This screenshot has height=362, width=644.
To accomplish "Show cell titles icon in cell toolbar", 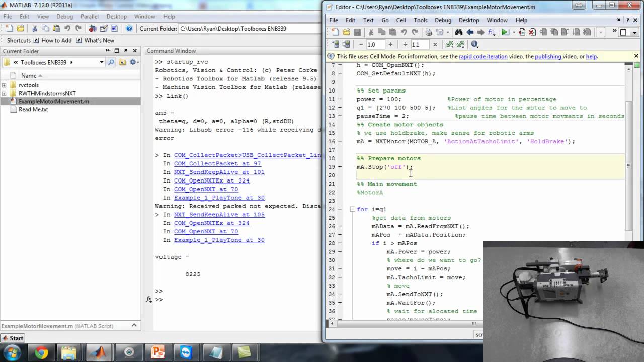I will (461, 44).
